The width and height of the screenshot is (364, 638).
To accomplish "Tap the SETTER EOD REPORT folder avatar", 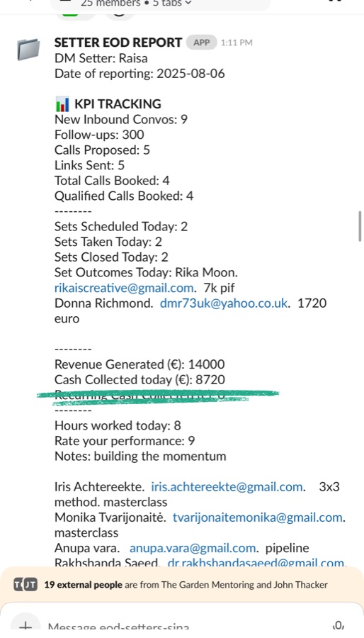I will pos(28,49).
